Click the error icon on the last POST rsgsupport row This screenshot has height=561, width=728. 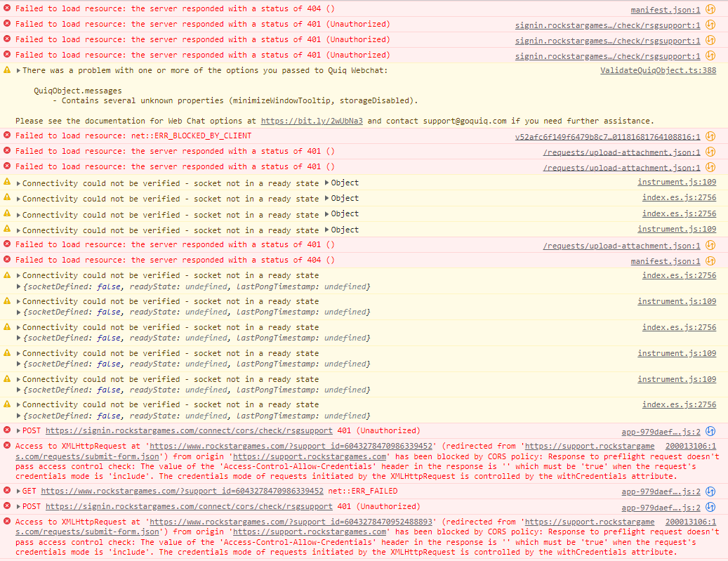pyautogui.click(x=7, y=506)
